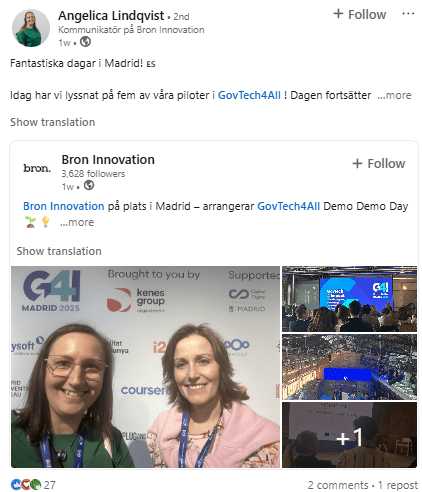Open the large selfie photo of two women
Viewport: 422px width, 492px height.
145,367
